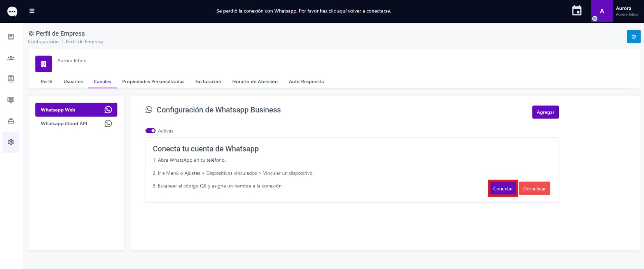
Task: Click the Aurora user name in header
Action: pyautogui.click(x=623, y=8)
